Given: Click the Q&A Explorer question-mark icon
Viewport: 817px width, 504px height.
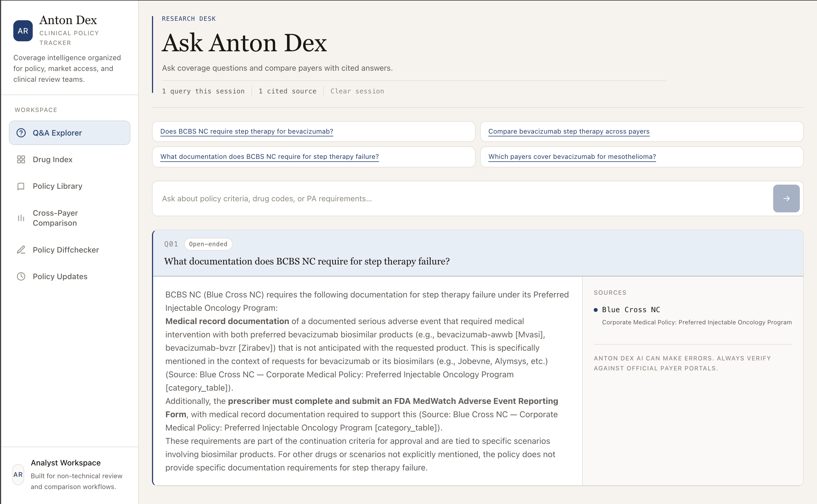Looking at the screenshot, I should [21, 133].
